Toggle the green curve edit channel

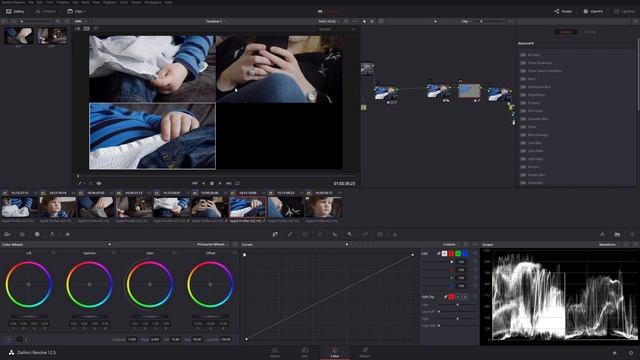pyautogui.click(x=458, y=253)
